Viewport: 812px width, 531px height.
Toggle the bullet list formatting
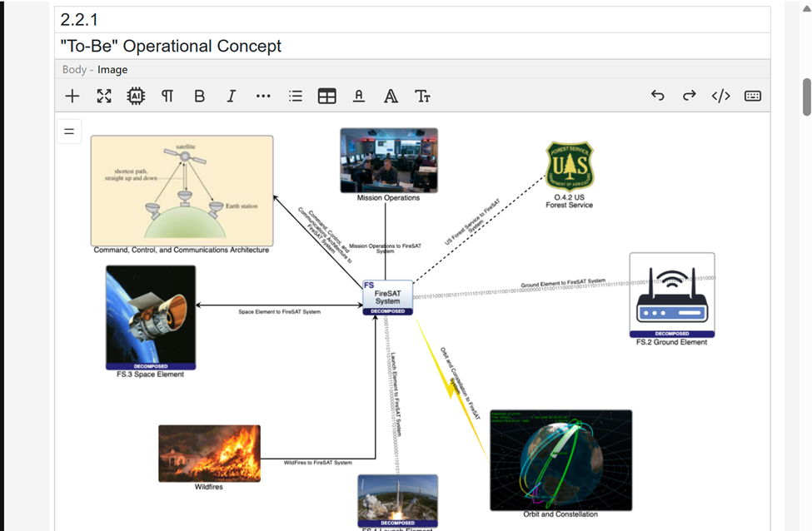[295, 96]
